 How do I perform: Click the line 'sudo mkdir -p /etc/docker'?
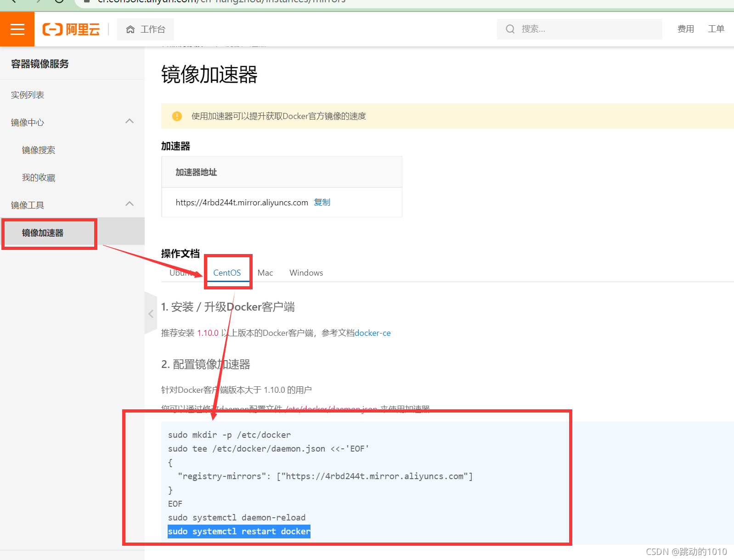point(229,435)
